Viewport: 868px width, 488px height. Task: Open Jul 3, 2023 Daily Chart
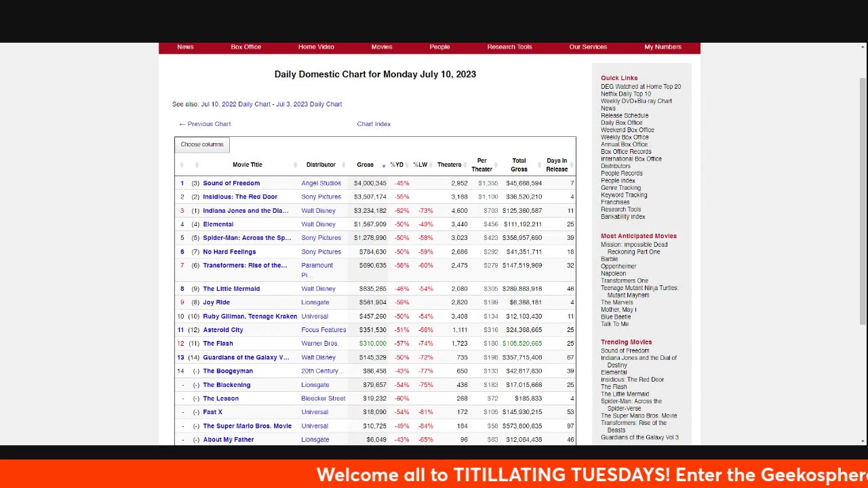point(309,104)
